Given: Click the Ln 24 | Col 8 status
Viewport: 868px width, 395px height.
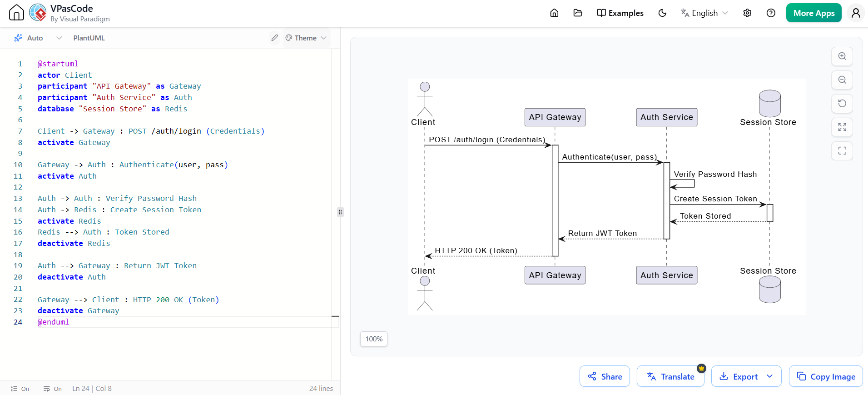Looking at the screenshot, I should tap(92, 389).
